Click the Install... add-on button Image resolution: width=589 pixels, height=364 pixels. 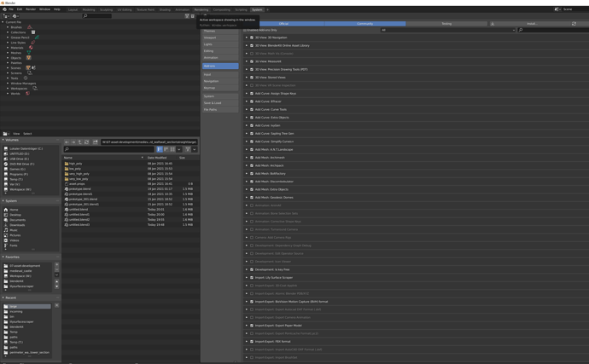(x=532, y=24)
